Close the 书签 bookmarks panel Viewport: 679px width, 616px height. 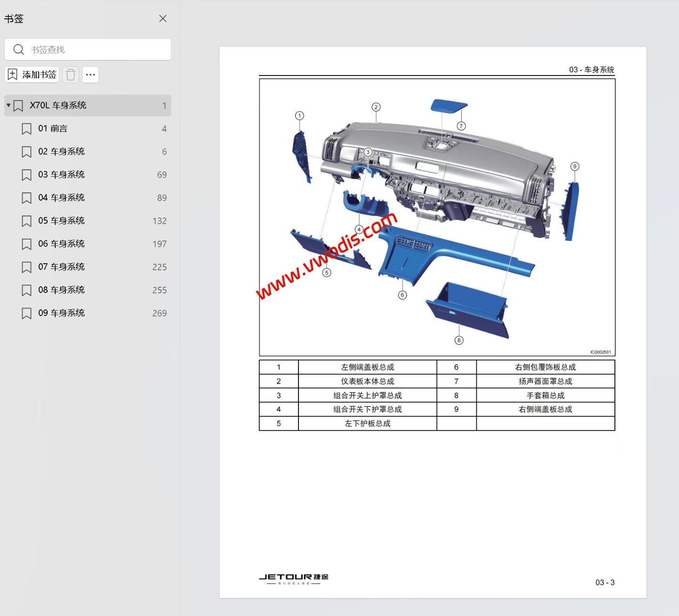(163, 18)
